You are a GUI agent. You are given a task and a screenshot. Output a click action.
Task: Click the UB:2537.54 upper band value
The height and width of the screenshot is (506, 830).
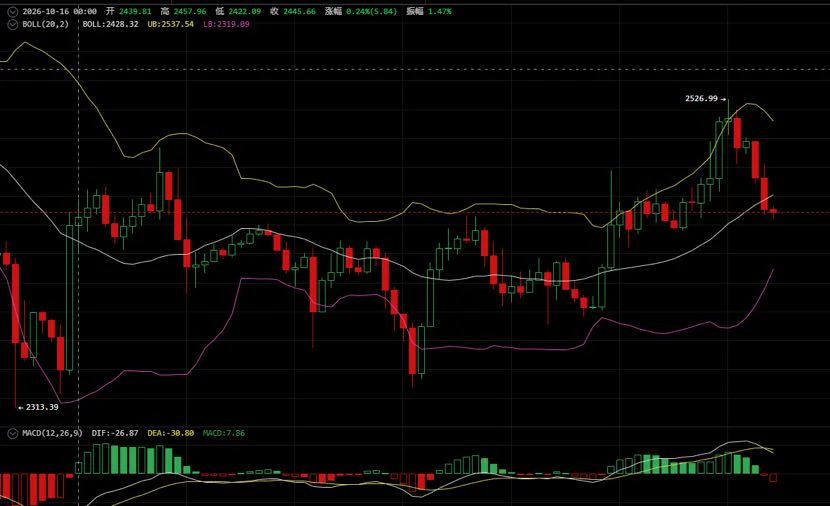(x=170, y=24)
